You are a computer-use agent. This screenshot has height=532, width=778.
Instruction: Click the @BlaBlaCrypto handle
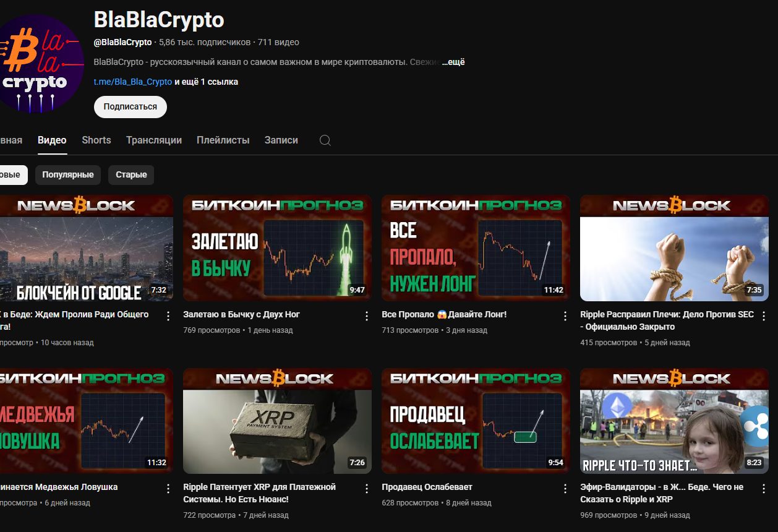[122, 43]
